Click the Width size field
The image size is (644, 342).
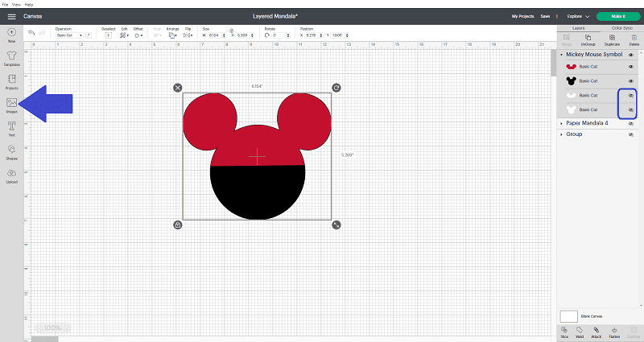point(216,35)
